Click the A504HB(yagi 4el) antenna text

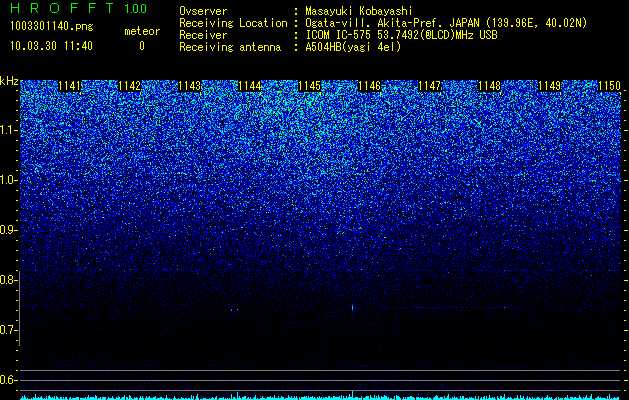tap(353, 47)
